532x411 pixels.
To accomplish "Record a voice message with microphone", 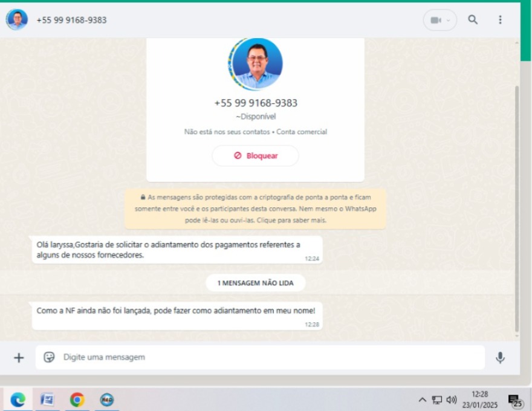I will point(500,358).
